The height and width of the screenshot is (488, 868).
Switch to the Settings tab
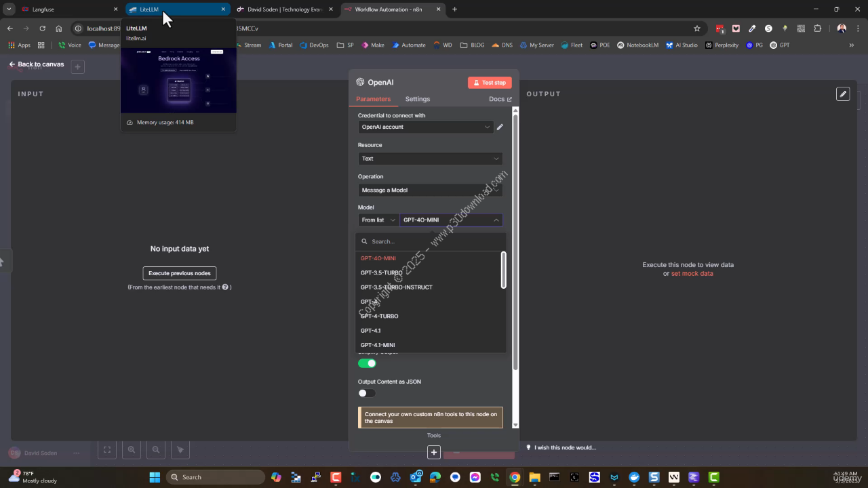[x=418, y=99]
